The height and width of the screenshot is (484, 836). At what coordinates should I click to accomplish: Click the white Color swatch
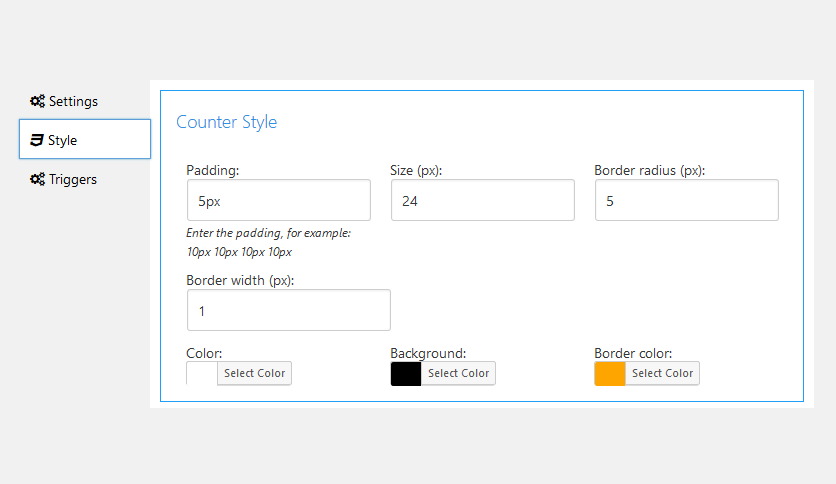(x=202, y=373)
